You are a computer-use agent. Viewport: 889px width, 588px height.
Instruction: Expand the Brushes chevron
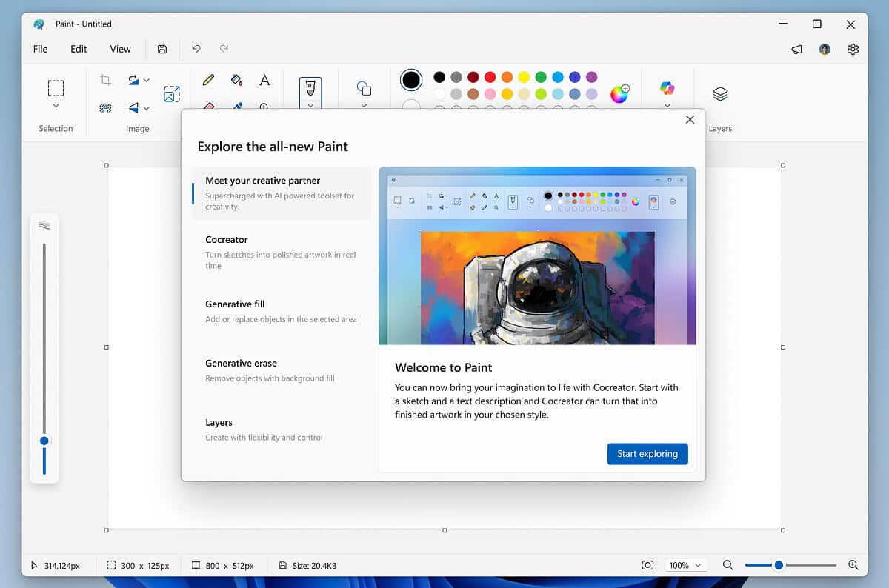pyautogui.click(x=310, y=106)
